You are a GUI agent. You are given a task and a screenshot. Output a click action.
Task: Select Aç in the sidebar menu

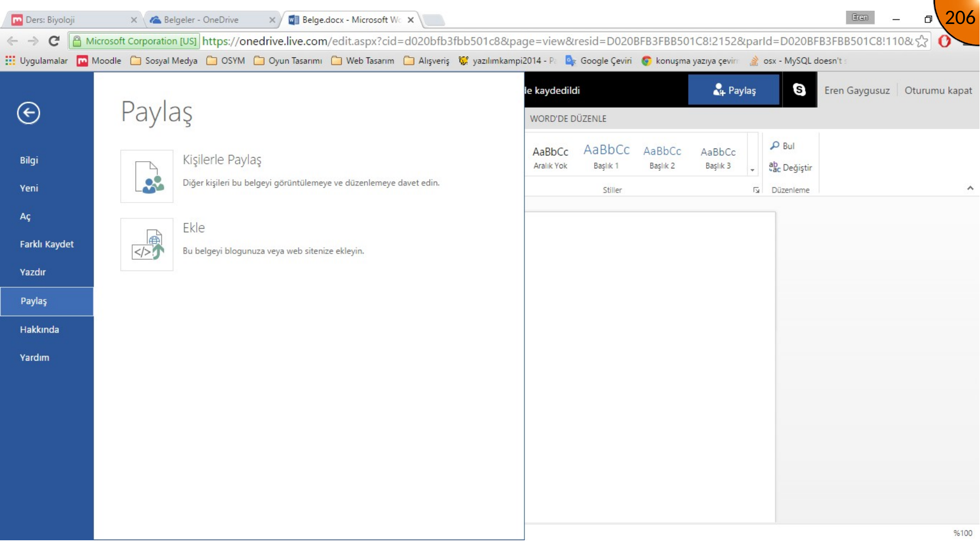pos(47,216)
